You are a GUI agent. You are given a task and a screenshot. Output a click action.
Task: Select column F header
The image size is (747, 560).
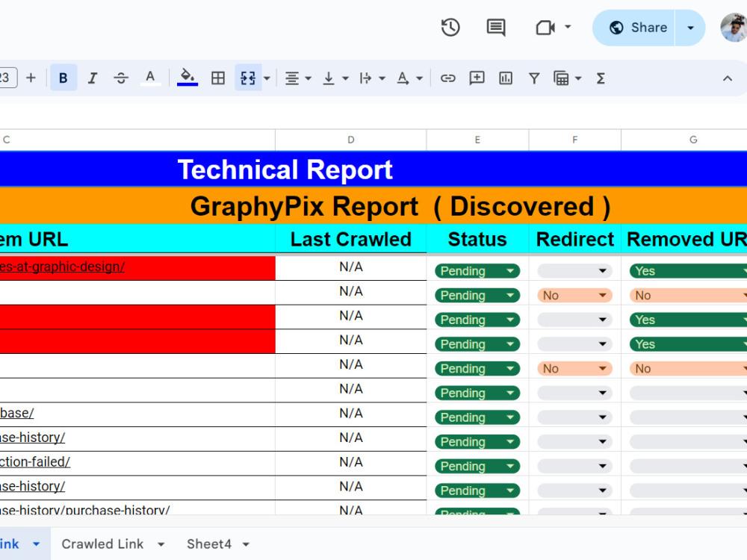tap(575, 140)
